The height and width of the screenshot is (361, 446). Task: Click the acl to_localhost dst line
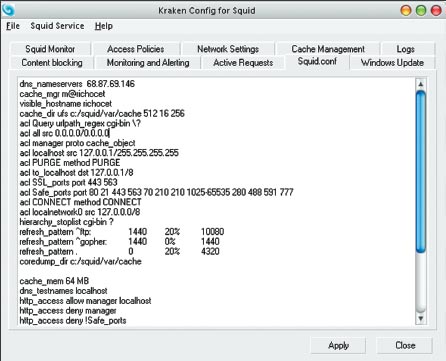[76, 173]
